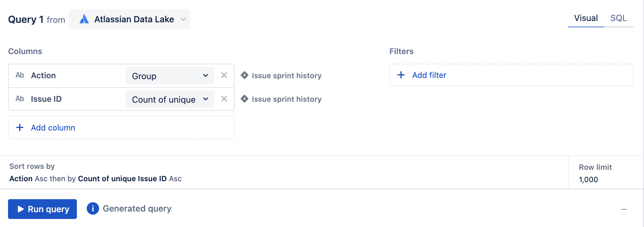Screen dimensions: 644x227
Task: Click the diamond icon next to Action row
Action: (245, 75)
